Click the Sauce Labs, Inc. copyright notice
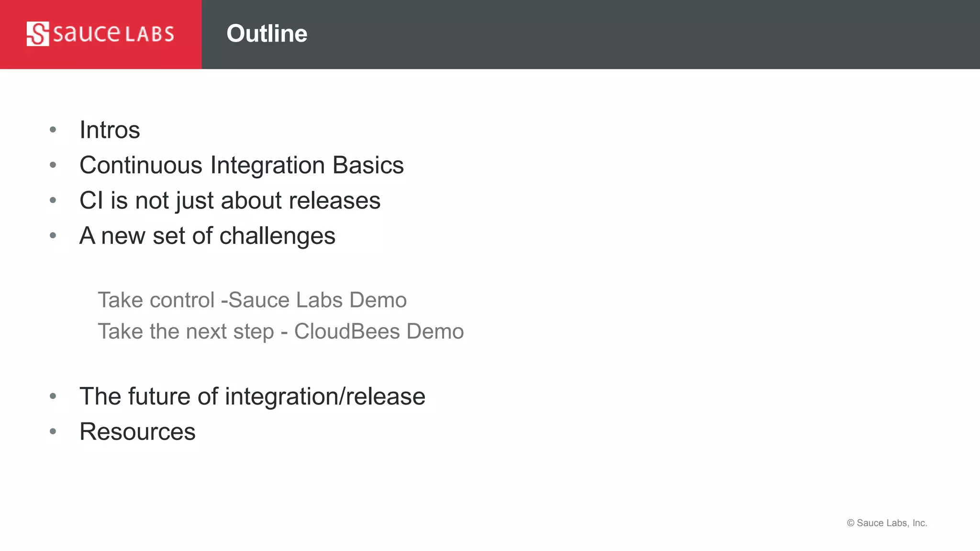This screenshot has height=551, width=980. tap(887, 523)
